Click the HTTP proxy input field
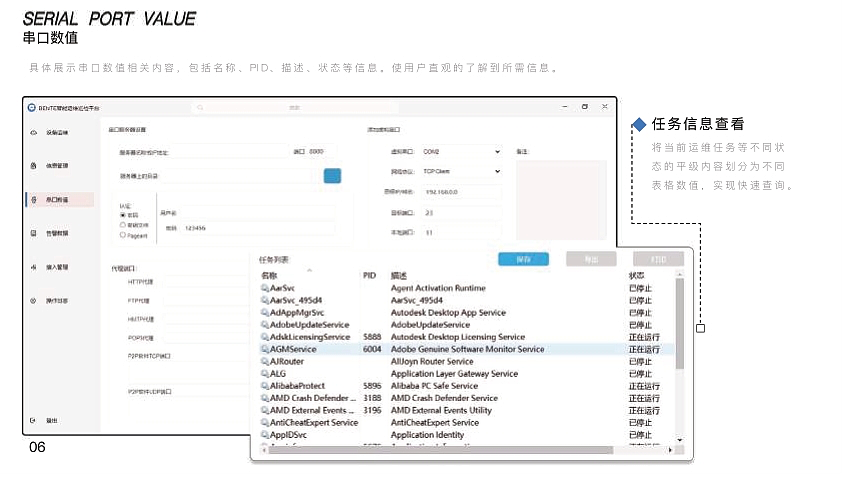The image size is (842, 477). (205, 281)
